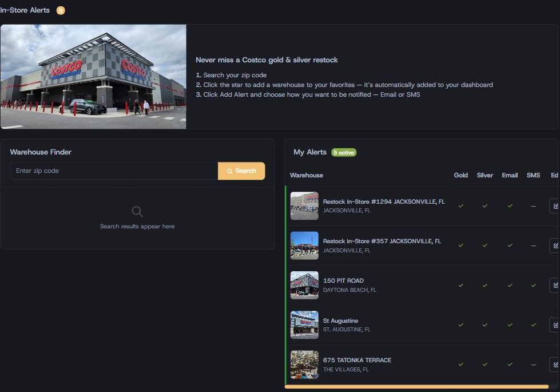Viewport: 560px width, 392px height.
Task: Select '675 TATONKA TERRACE' row title
Action: pyautogui.click(x=357, y=360)
